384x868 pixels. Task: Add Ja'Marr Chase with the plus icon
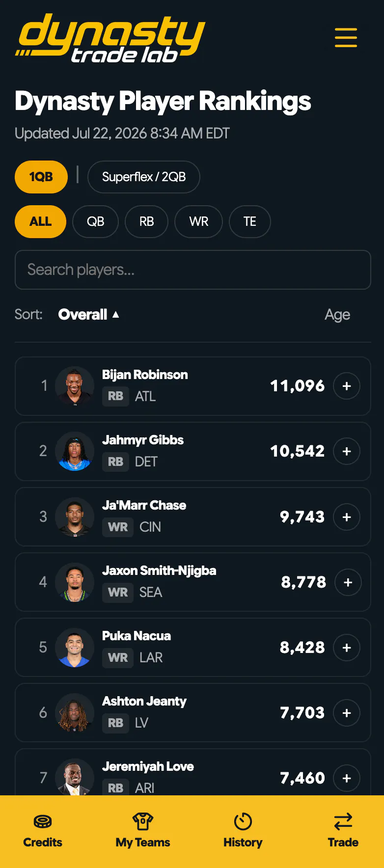[347, 517]
